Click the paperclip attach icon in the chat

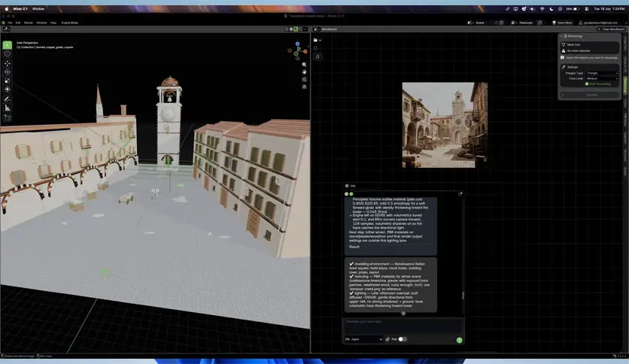pos(387,339)
